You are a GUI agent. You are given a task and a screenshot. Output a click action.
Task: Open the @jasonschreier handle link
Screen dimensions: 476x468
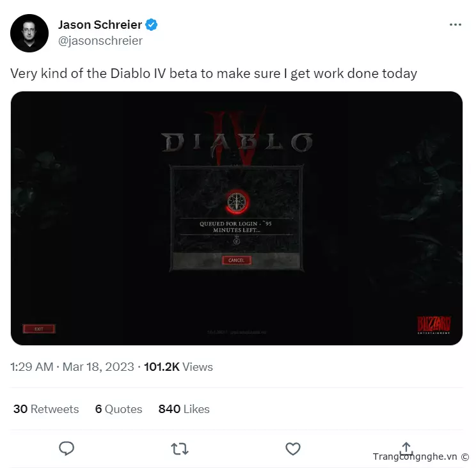coord(100,41)
